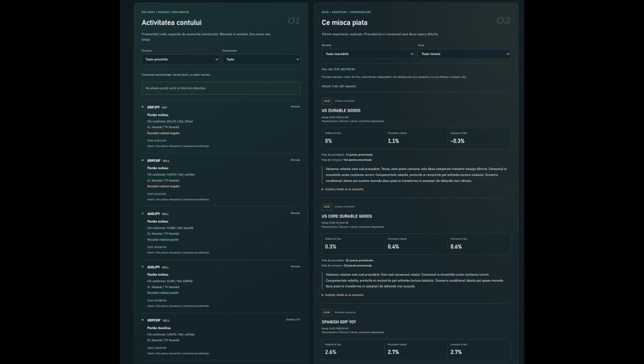Expand context details under US Durable Goods
Viewport: 644px width, 364px height.
[x=342, y=189]
